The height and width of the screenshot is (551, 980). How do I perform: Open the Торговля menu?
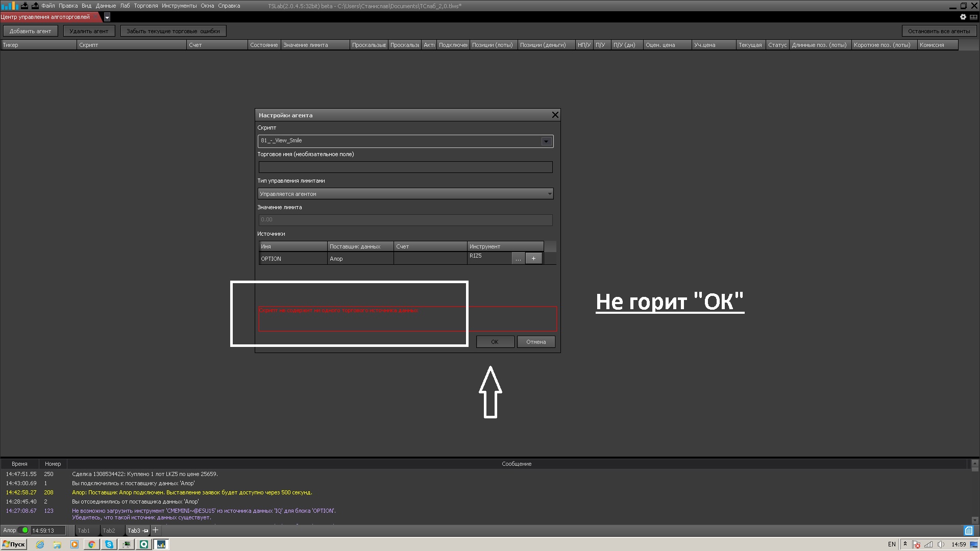pos(145,6)
